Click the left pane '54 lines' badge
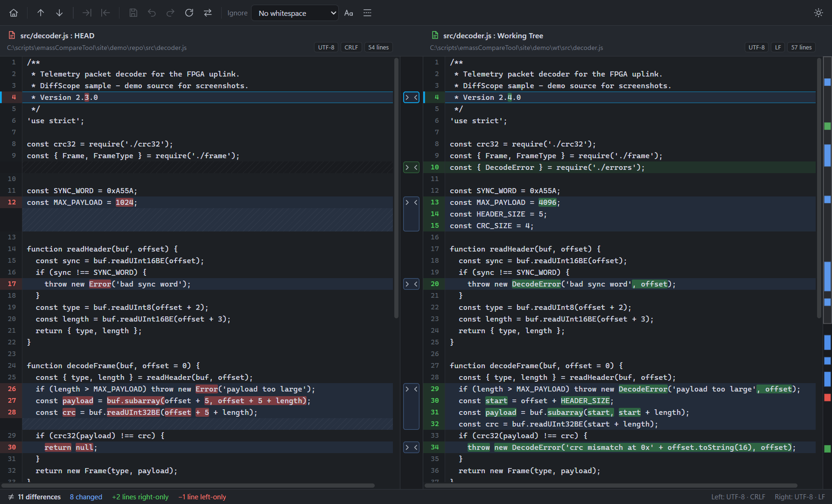Viewport: 832px width, 504px height. coord(378,48)
